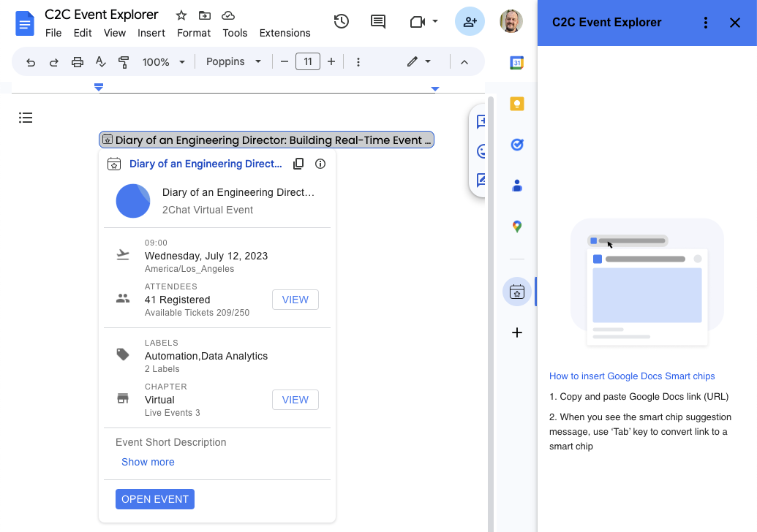Print the document
The width and height of the screenshot is (757, 532).
click(x=78, y=61)
